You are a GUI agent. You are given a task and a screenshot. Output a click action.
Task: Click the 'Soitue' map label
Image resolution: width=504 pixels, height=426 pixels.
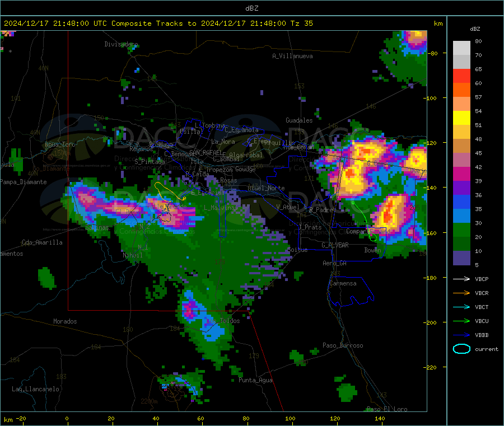pos(297,250)
